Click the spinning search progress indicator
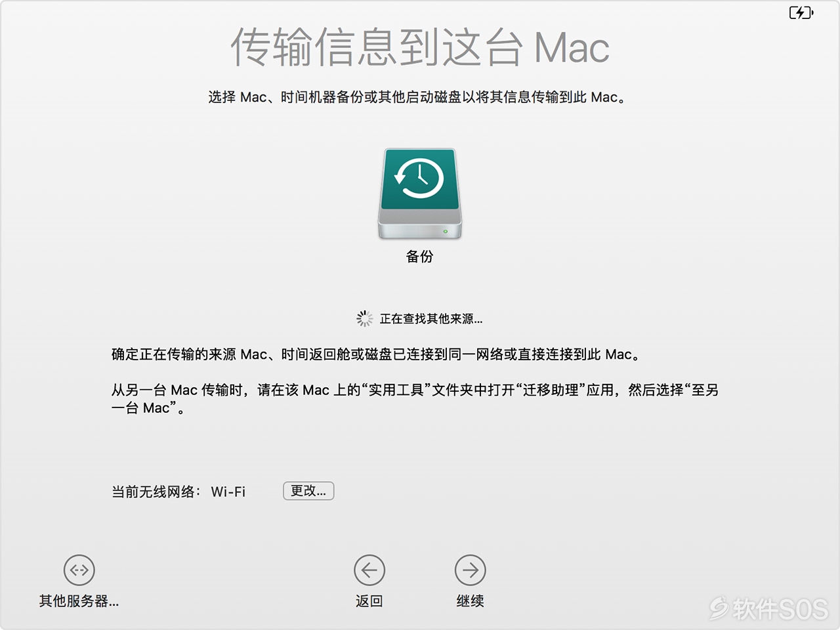Viewport: 840px width, 630px height. pyautogui.click(x=365, y=319)
